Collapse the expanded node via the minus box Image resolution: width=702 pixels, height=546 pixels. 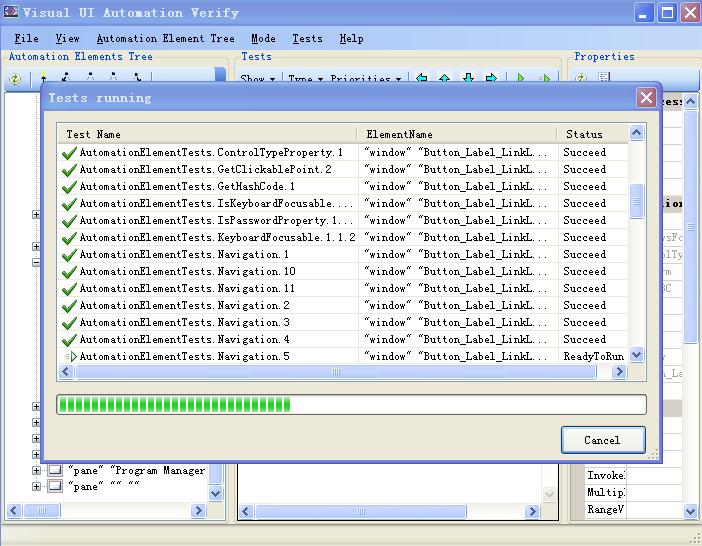coord(36,263)
